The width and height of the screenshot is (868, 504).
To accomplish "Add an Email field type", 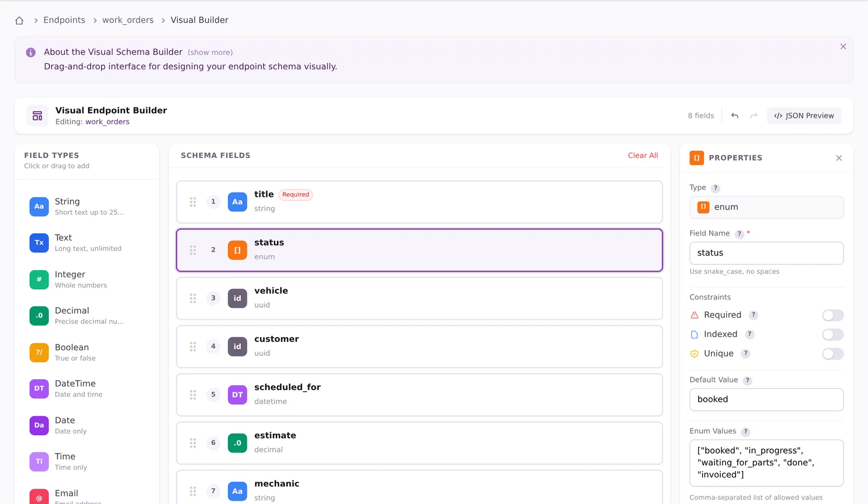I will coord(87,496).
